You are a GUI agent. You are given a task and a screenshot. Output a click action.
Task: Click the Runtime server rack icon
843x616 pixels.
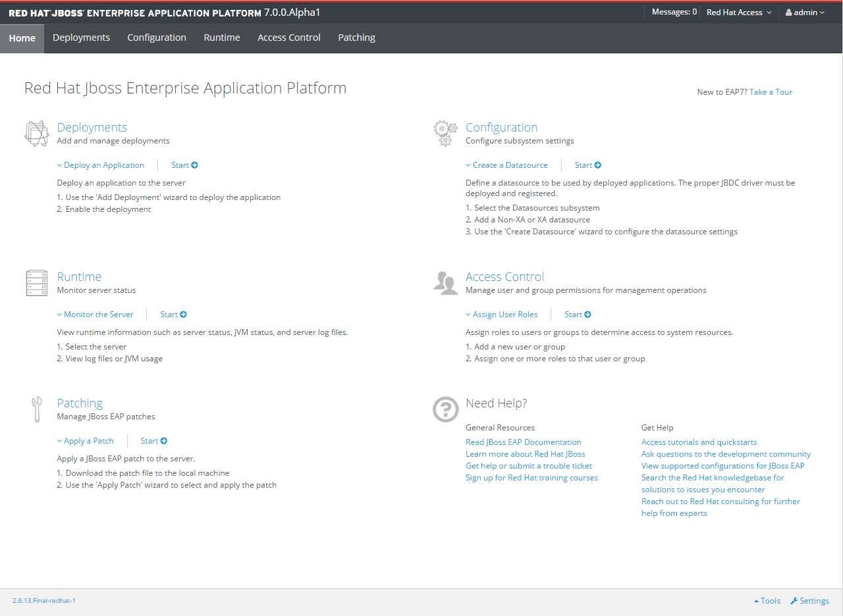[37, 283]
